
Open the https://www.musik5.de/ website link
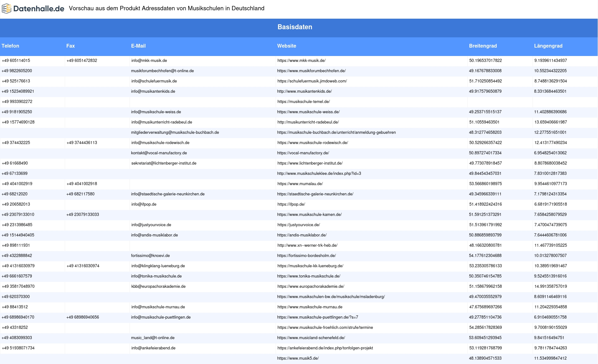(298, 358)
